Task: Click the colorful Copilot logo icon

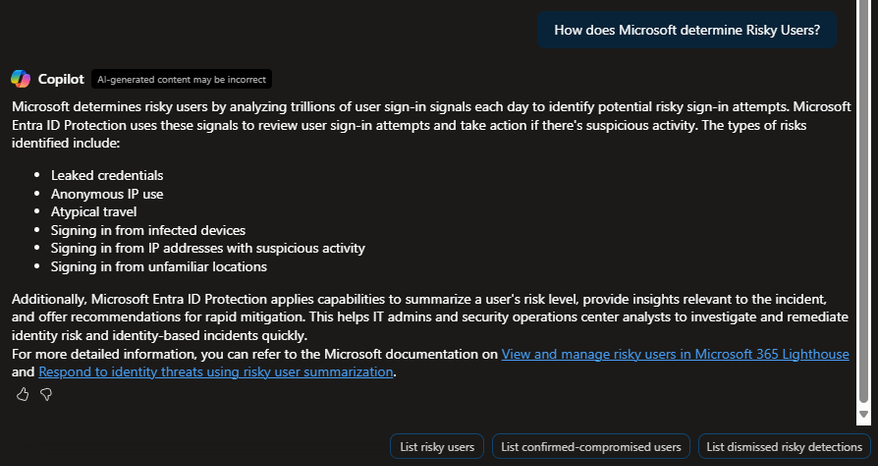Action: (x=21, y=79)
